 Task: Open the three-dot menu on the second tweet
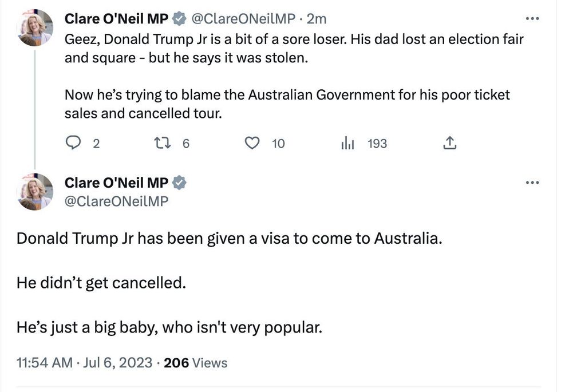[x=533, y=182]
